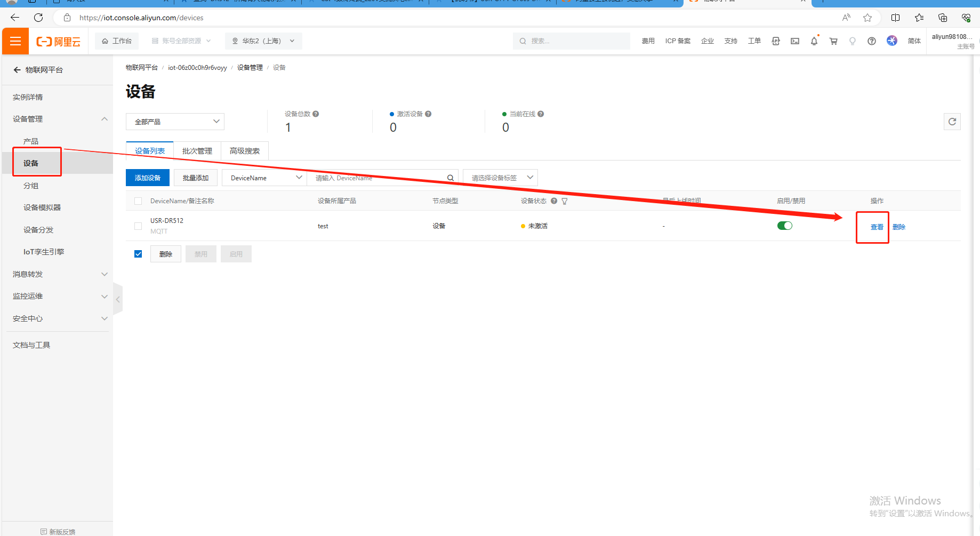Show help for 激活设备 statistic
The height and width of the screenshot is (536, 980).
tap(428, 114)
